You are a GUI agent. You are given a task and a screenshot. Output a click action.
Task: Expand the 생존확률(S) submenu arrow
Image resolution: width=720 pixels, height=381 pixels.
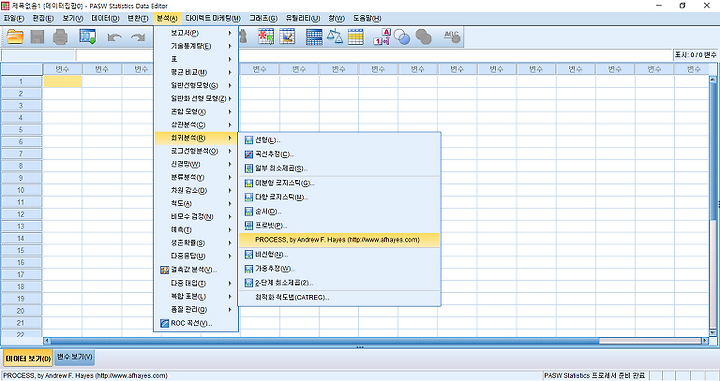(x=230, y=243)
